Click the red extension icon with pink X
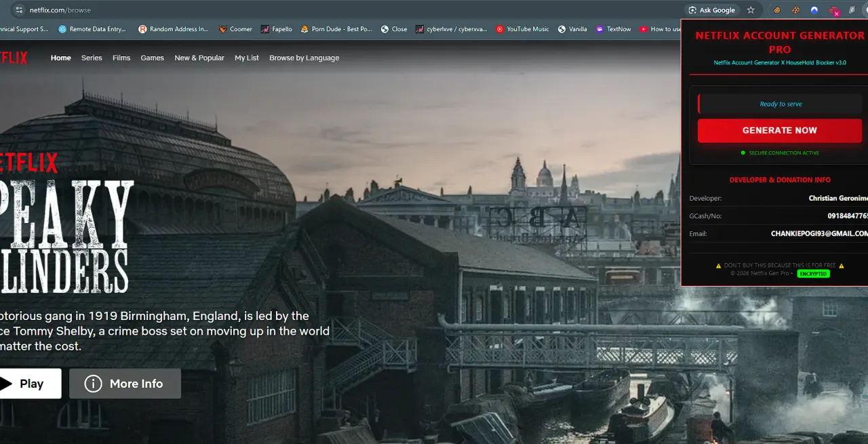The height and width of the screenshot is (444, 868). click(834, 11)
